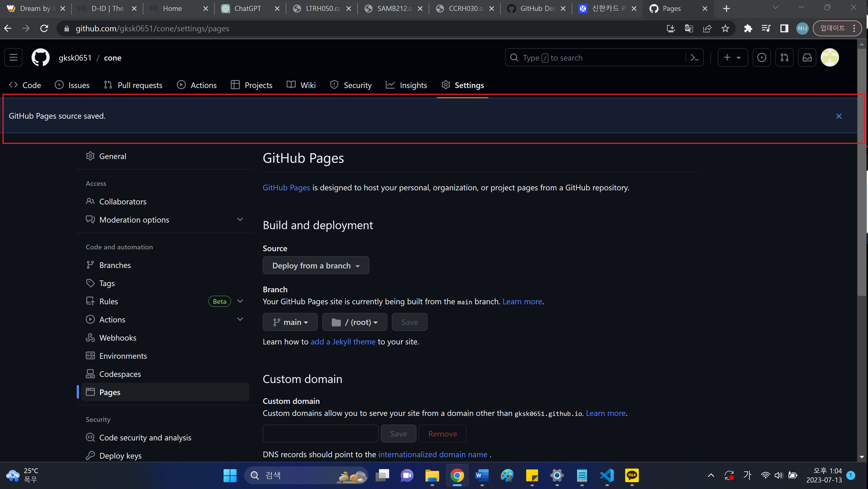
Task: Open your Pull requests icon in header
Action: click(784, 58)
